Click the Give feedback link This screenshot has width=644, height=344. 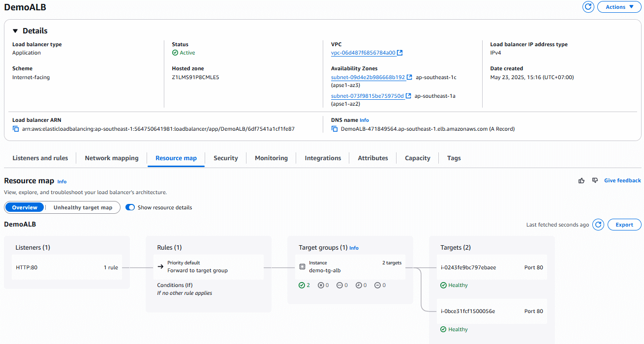pyautogui.click(x=622, y=181)
